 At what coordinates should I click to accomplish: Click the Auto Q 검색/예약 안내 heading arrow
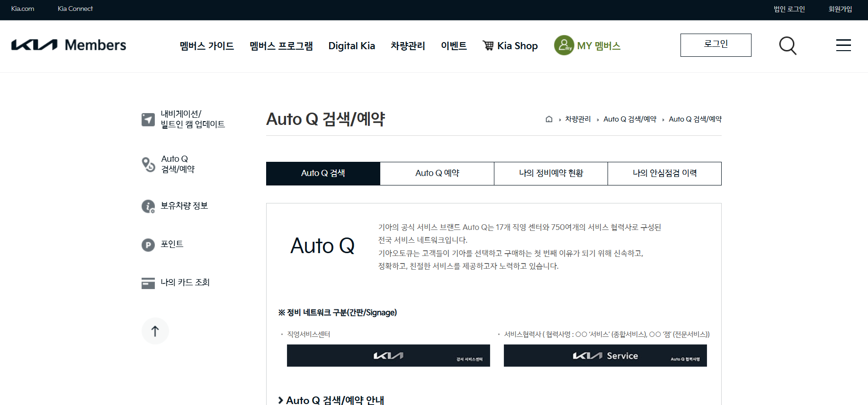[x=281, y=400]
